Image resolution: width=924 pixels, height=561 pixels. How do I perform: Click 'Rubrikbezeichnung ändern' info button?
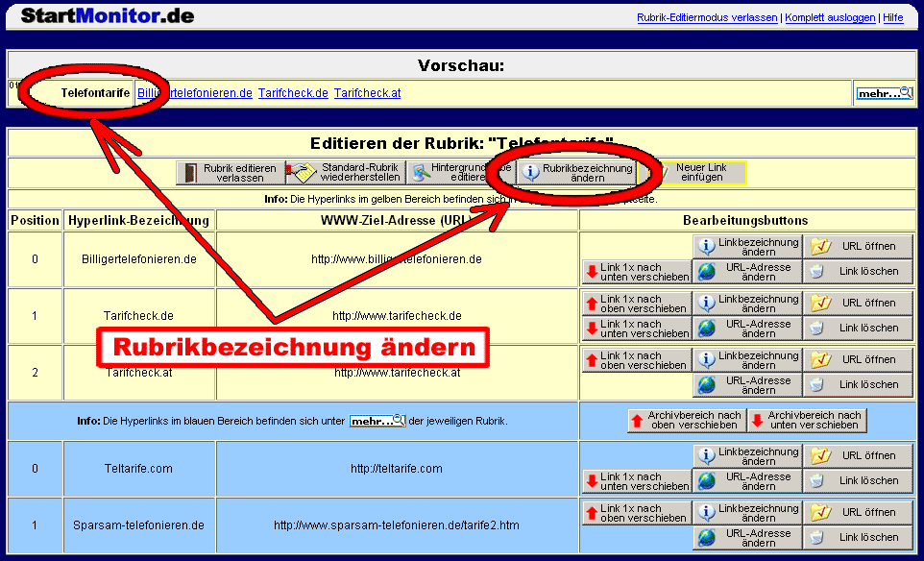click(576, 173)
